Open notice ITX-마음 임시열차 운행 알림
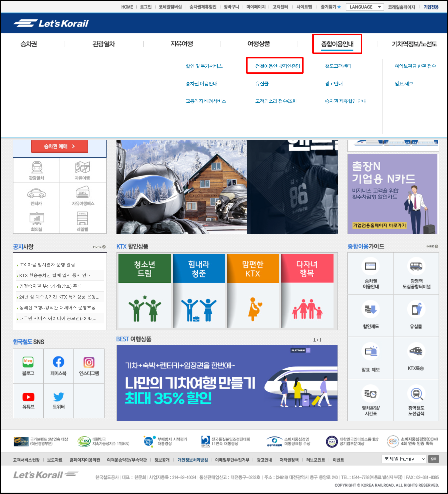 tap(47, 265)
